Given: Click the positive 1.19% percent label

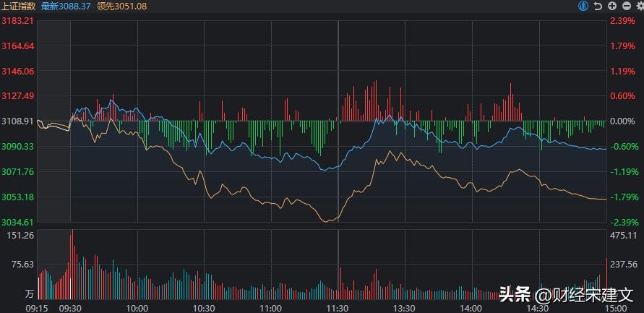Looking at the screenshot, I should click(x=622, y=71).
